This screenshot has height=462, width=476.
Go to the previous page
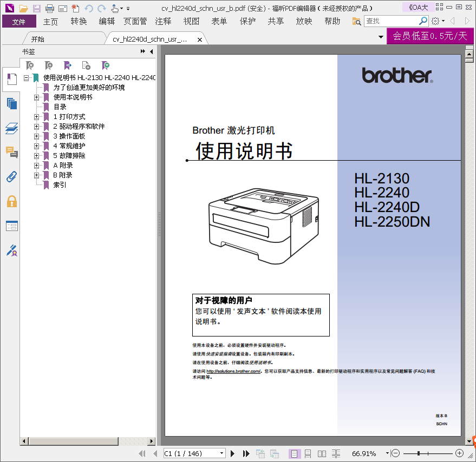(x=155, y=453)
